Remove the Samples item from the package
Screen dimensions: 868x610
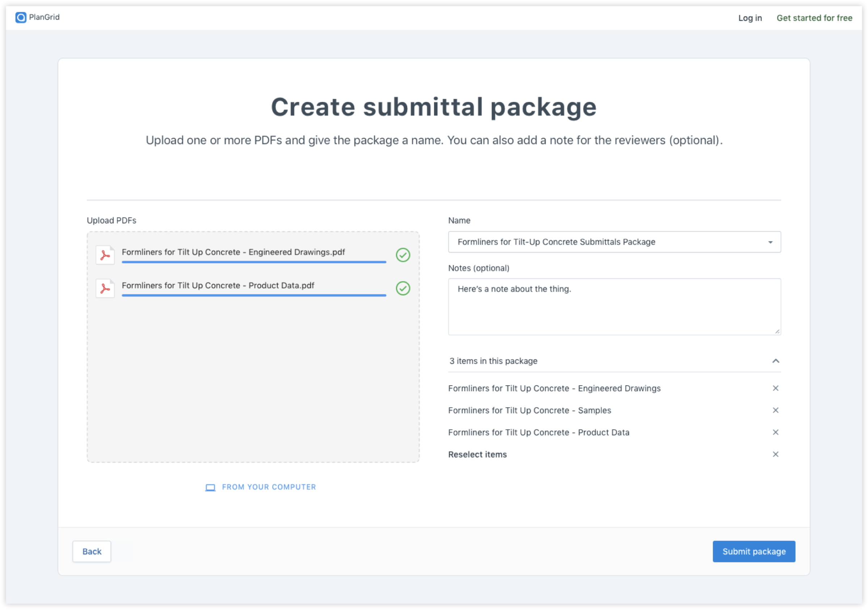tap(776, 410)
